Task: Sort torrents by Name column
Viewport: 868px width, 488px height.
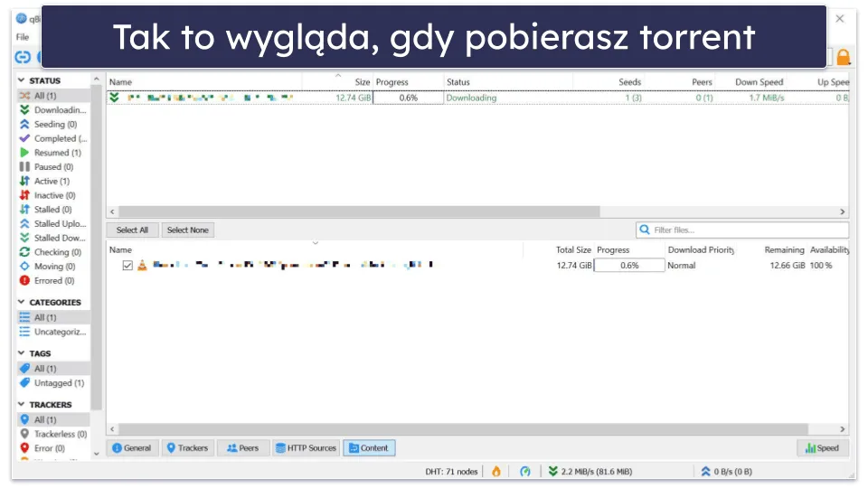Action: click(x=120, y=82)
